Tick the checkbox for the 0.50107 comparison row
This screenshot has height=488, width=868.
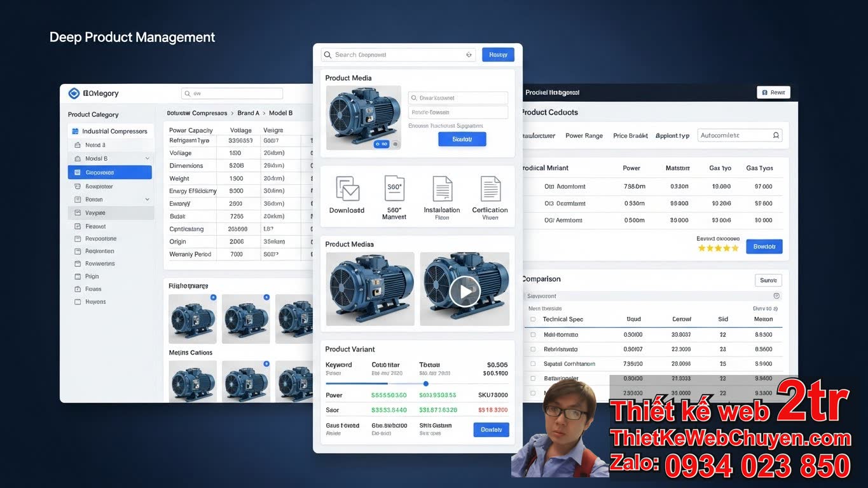click(x=533, y=349)
